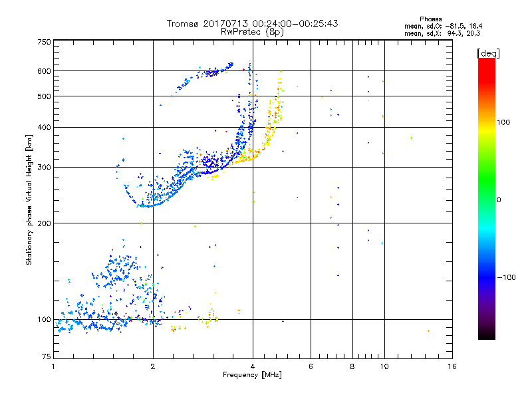Click the y-axis tick label '400'
Viewport: 532px width, 399px height.
click(x=44, y=128)
